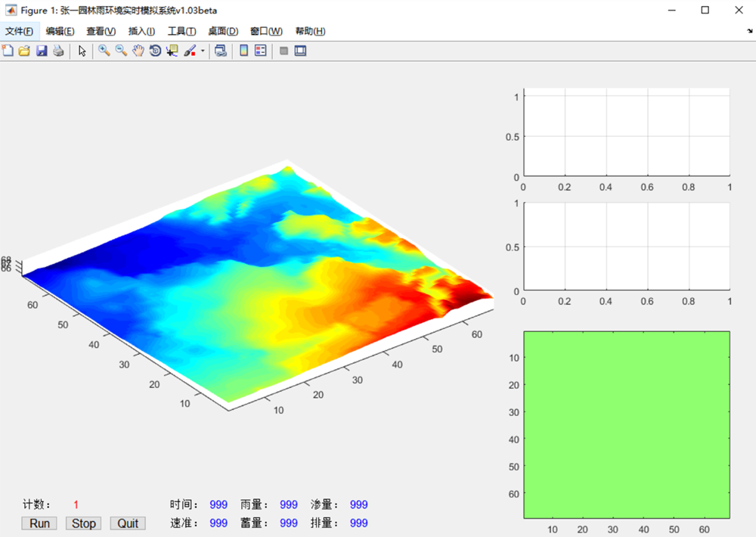
Task: Activate the Pan hand tool
Action: point(138,51)
